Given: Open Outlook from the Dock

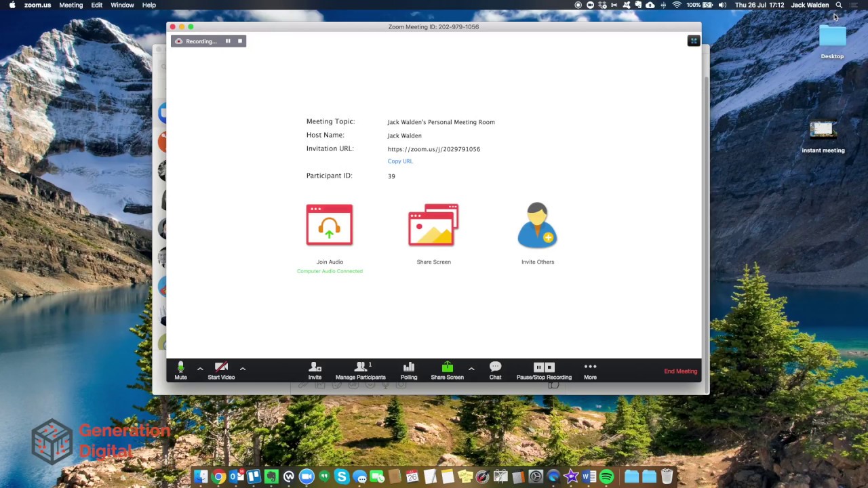Looking at the screenshot, I should point(237,476).
